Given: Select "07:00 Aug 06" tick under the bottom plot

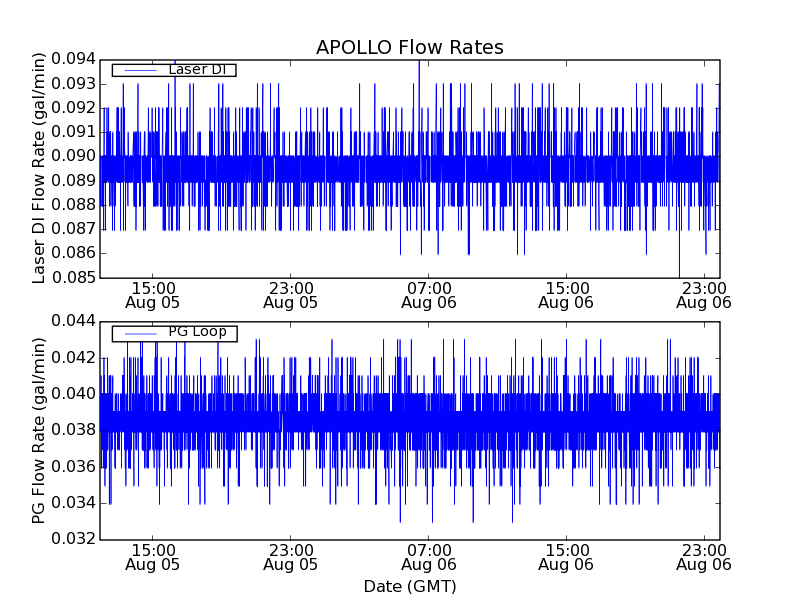Looking at the screenshot, I should click(428, 556).
